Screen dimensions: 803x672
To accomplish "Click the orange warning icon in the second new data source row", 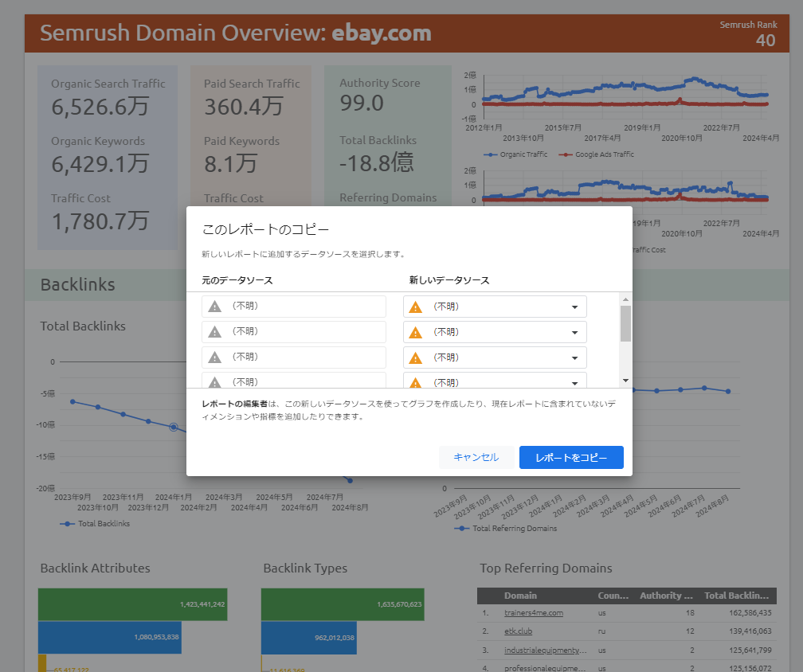I will (x=415, y=333).
